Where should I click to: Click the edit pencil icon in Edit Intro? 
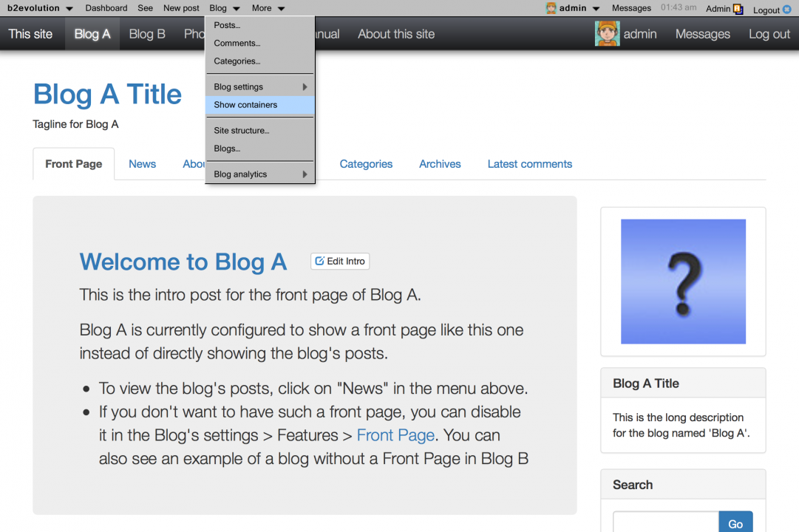[319, 261]
